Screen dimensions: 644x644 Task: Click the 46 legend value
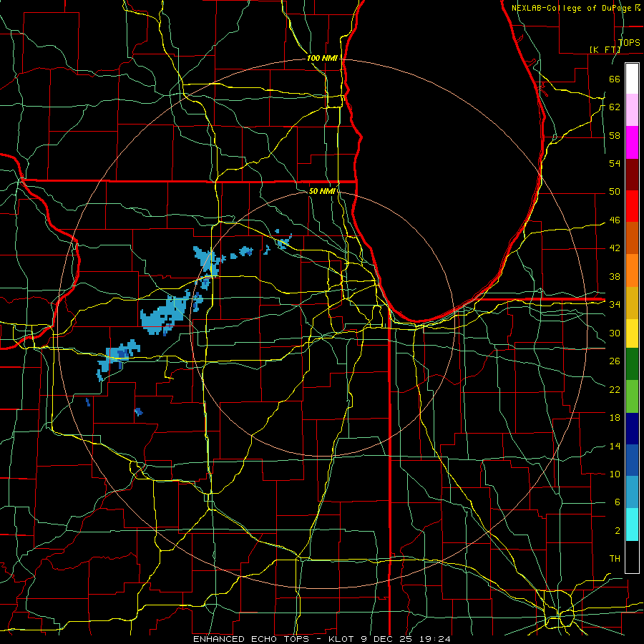click(615, 220)
